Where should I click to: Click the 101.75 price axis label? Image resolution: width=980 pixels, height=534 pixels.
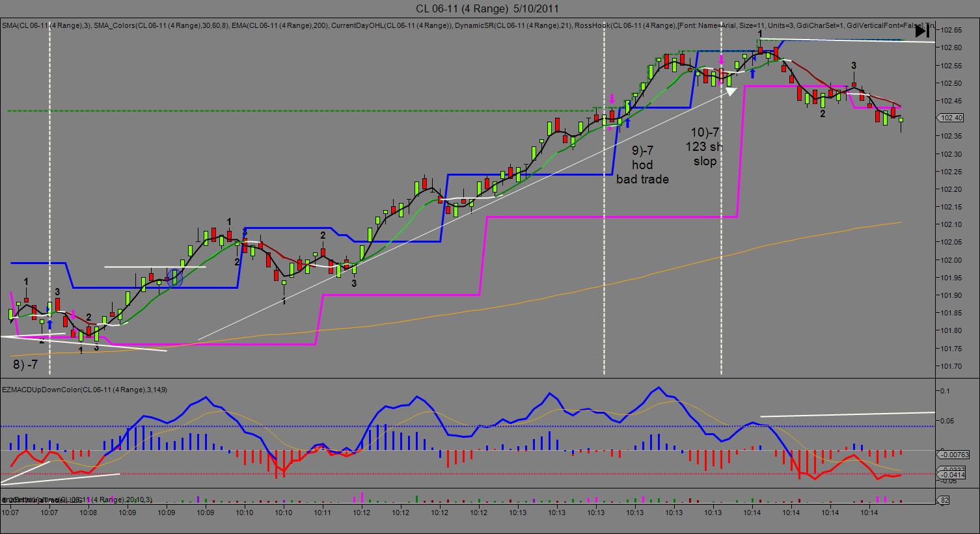951,349
